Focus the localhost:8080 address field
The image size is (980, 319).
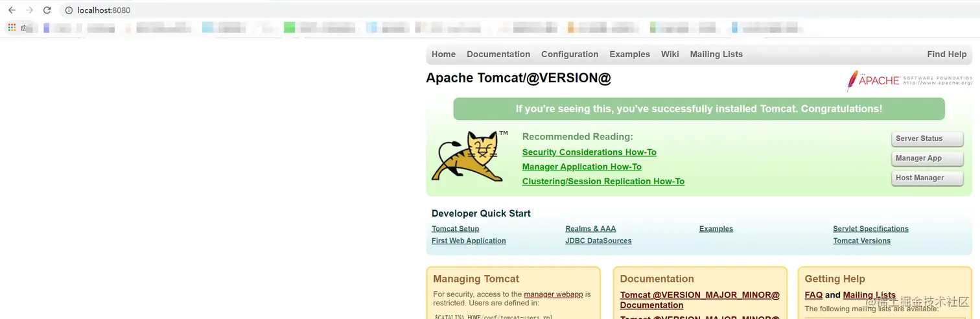(x=519, y=10)
